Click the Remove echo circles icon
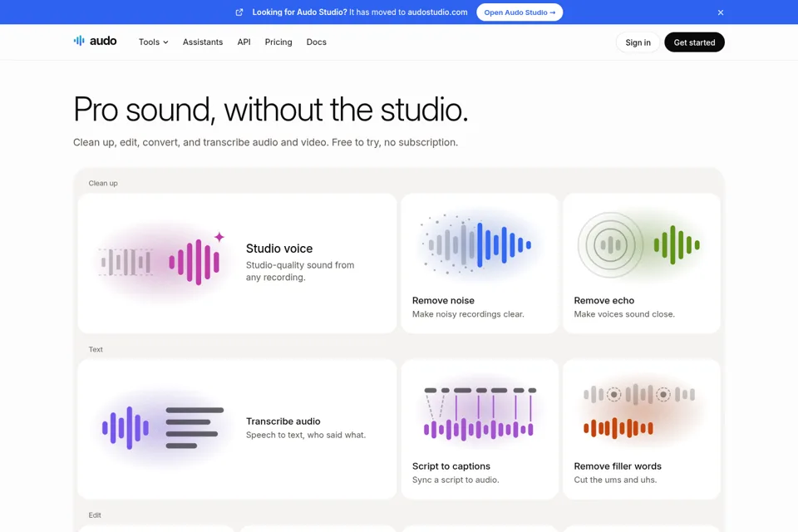The height and width of the screenshot is (532, 798). [609, 245]
